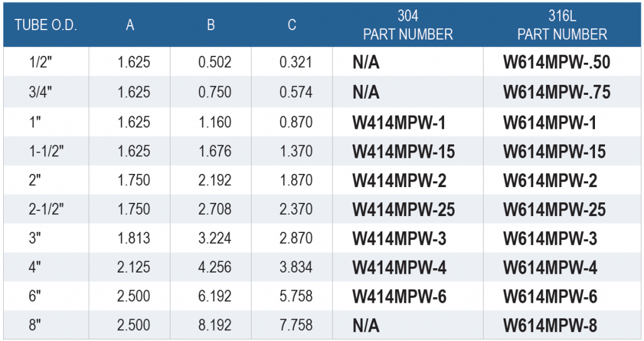This screenshot has width=644, height=341.
Task: Click the A value 2.125
Action: [x=133, y=268]
